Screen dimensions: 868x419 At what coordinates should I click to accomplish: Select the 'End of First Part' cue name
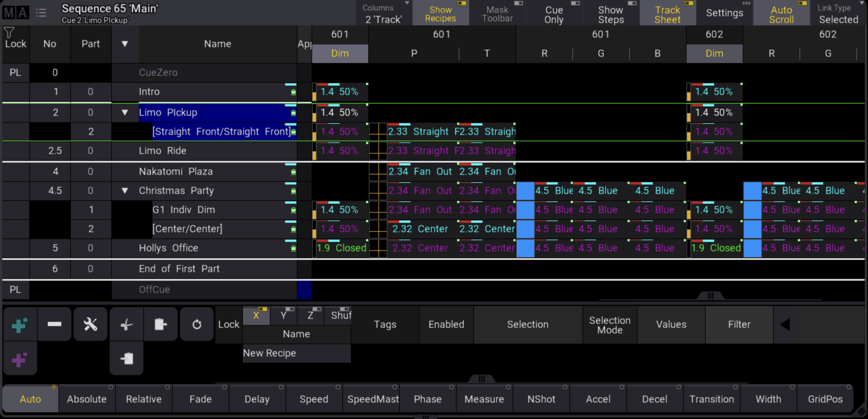pyautogui.click(x=179, y=269)
